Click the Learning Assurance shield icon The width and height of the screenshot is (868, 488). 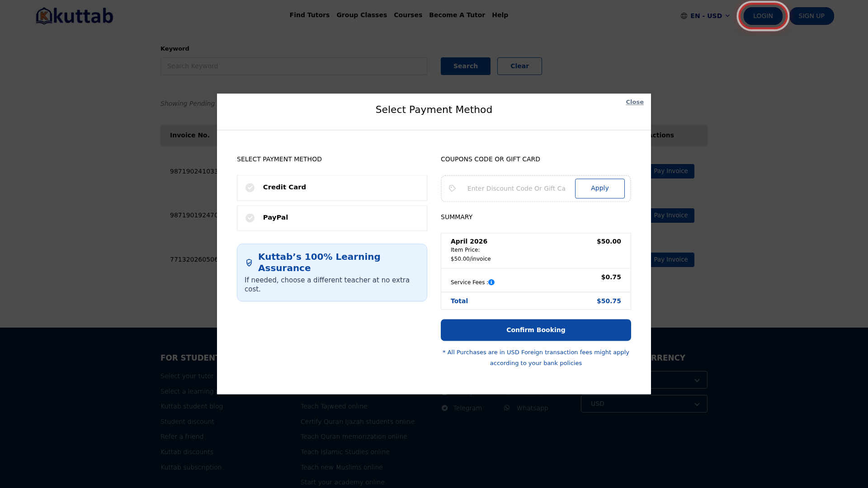(249, 263)
